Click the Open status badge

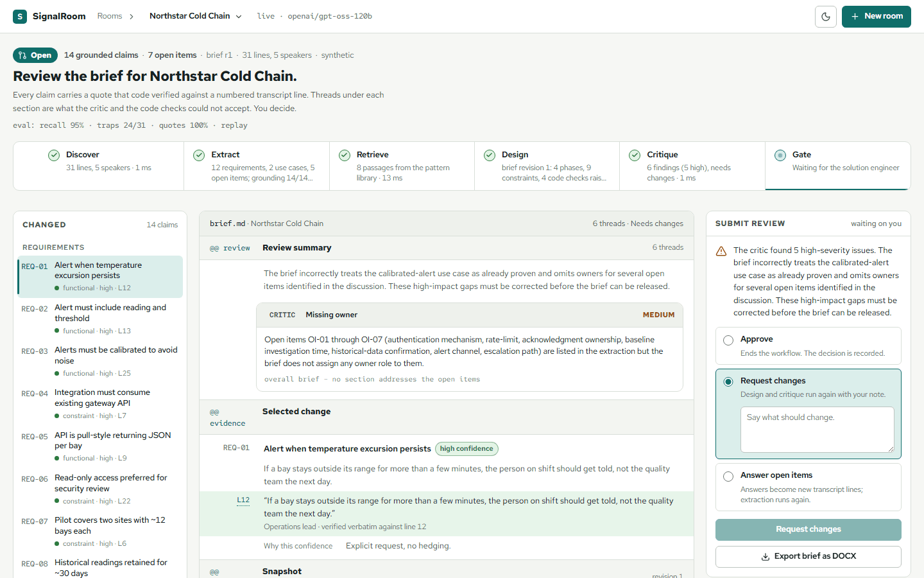[x=35, y=55]
